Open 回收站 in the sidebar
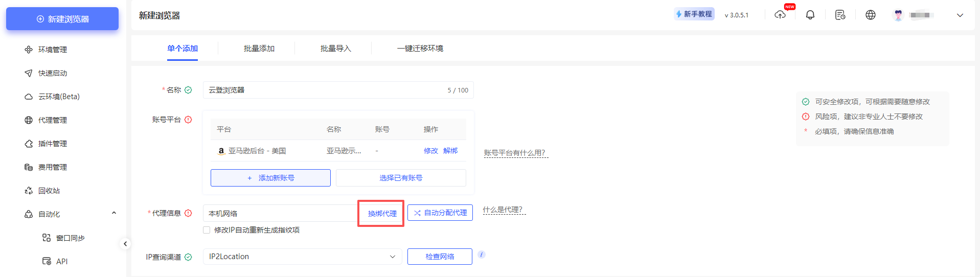The image size is (980, 277). 49,191
